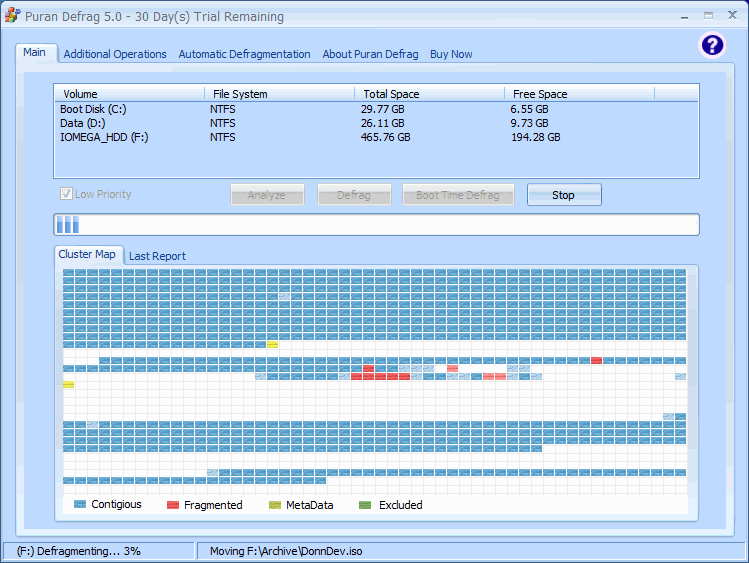Click the Puran Defrag app icon in title bar

point(12,16)
